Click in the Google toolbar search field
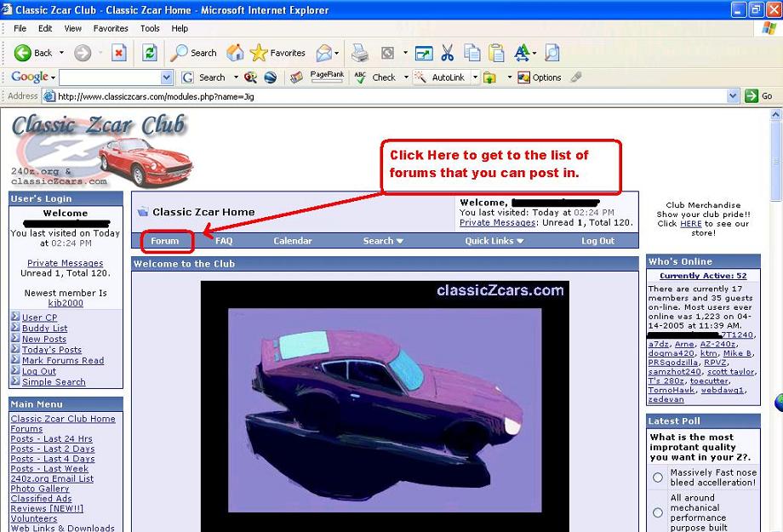 [110, 77]
